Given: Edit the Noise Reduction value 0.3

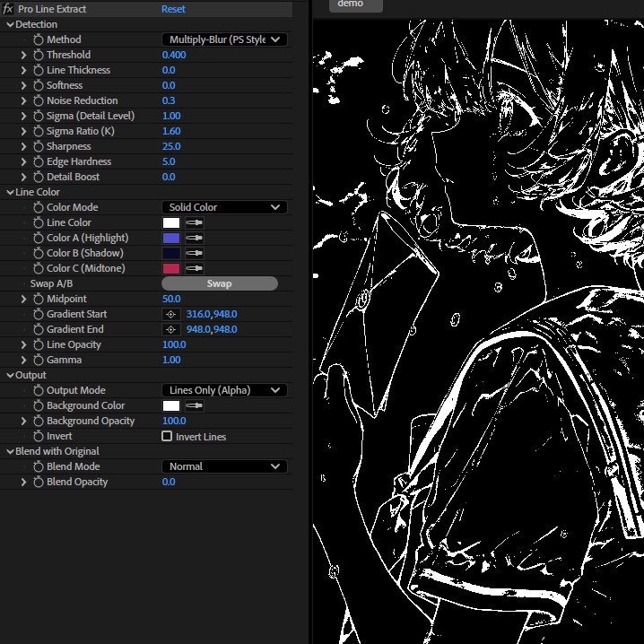Looking at the screenshot, I should (x=169, y=100).
